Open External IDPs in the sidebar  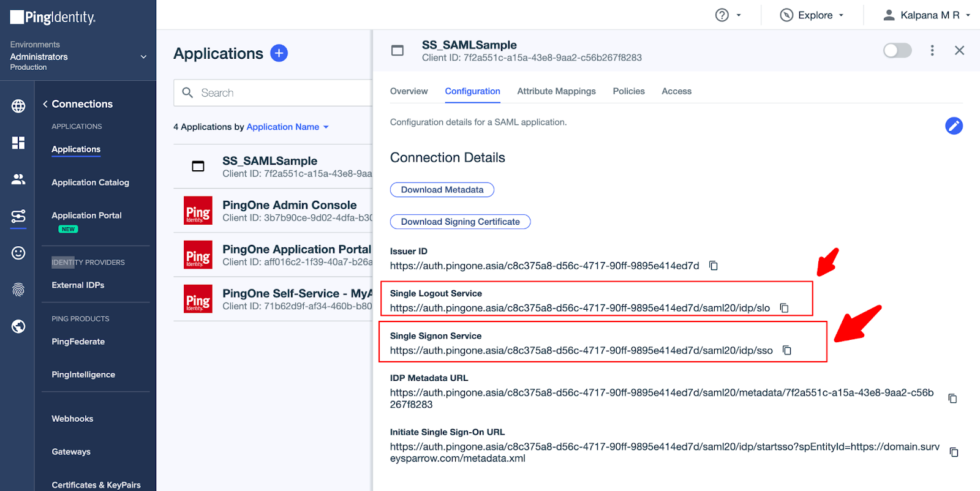point(78,285)
